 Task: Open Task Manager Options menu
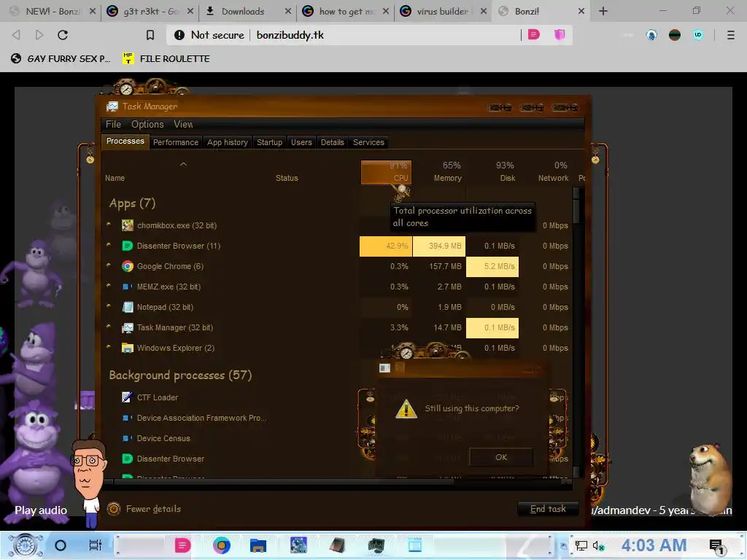coord(147,124)
